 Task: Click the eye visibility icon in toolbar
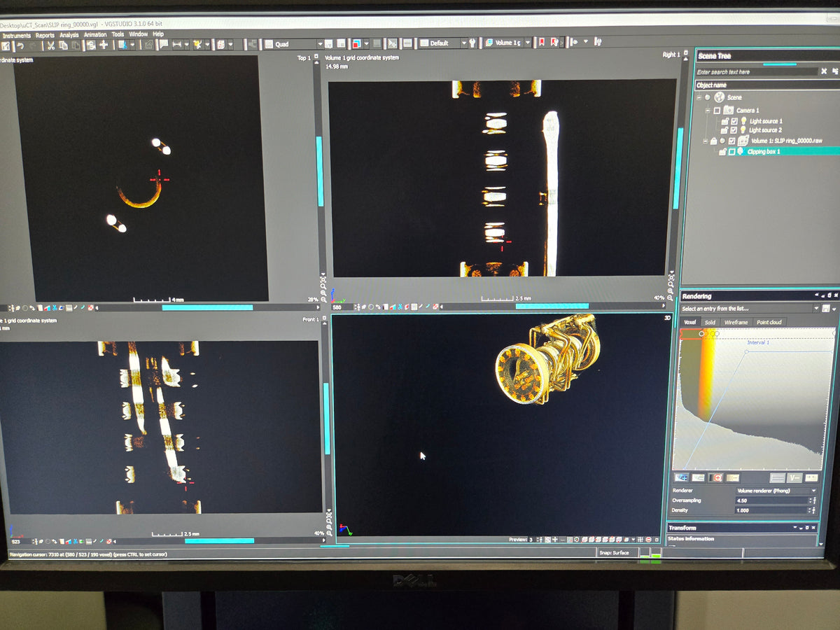[575, 43]
